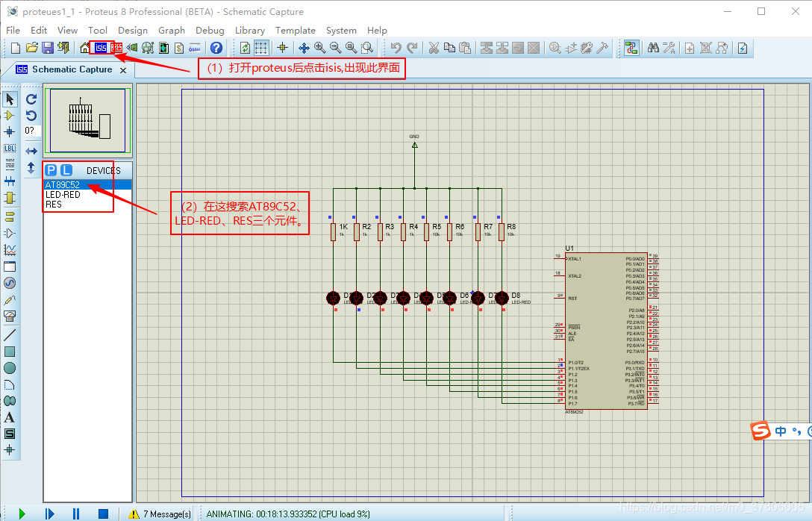Image resolution: width=812 pixels, height=521 pixels.
Task: Stop the simulation
Action: 103,514
